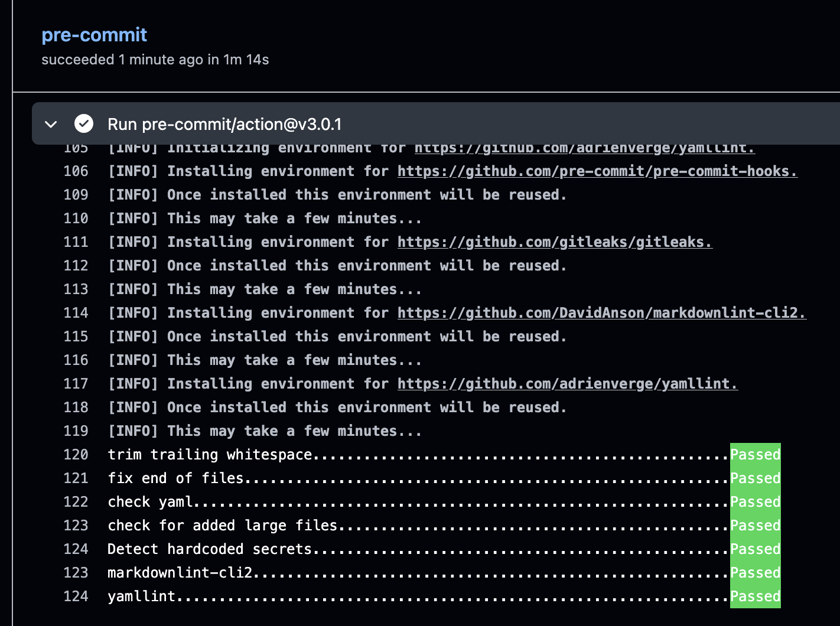Click the success checkmark icon on the step
This screenshot has height=626, width=840.
(x=84, y=124)
